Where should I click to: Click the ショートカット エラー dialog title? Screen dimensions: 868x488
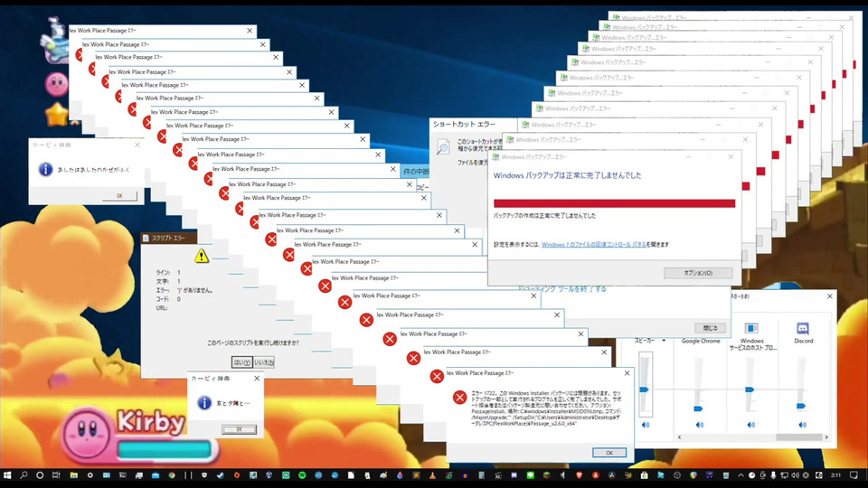(x=464, y=125)
